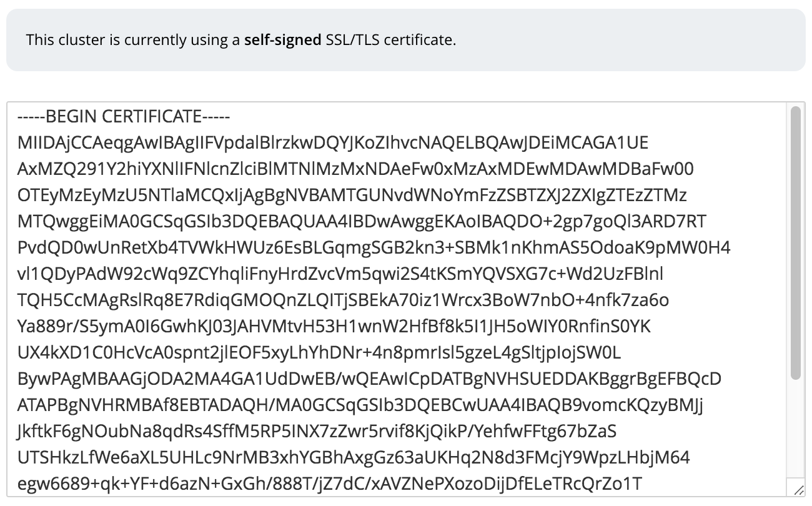The width and height of the screenshot is (812, 506).
Task: Place cursor in line starting TQH5CcMAgRslRq8
Action: click(343, 300)
